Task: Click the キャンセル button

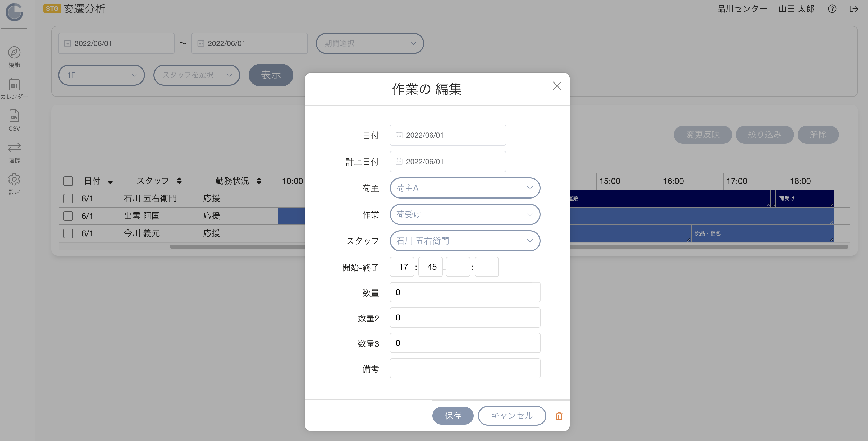Action: pos(512,415)
